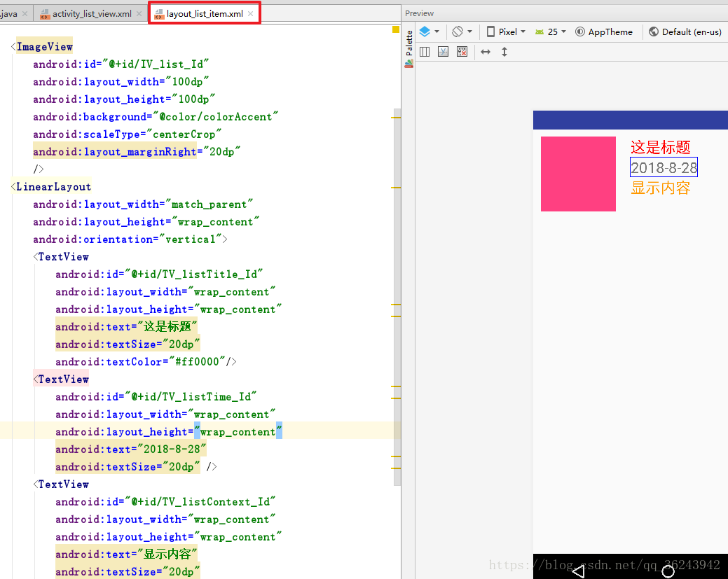Click the TV_listTime_Id id line
Screen dimensions: 728x579
(x=156, y=397)
